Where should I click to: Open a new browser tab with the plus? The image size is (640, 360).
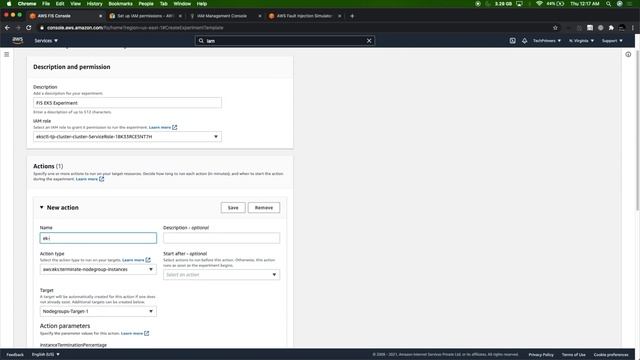(x=352, y=16)
